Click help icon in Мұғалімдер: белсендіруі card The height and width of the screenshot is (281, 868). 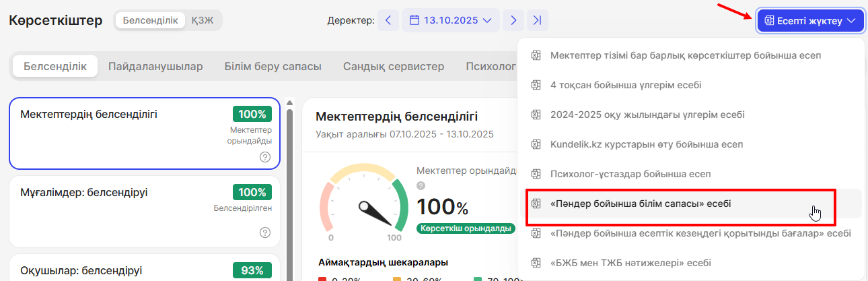pos(265,232)
